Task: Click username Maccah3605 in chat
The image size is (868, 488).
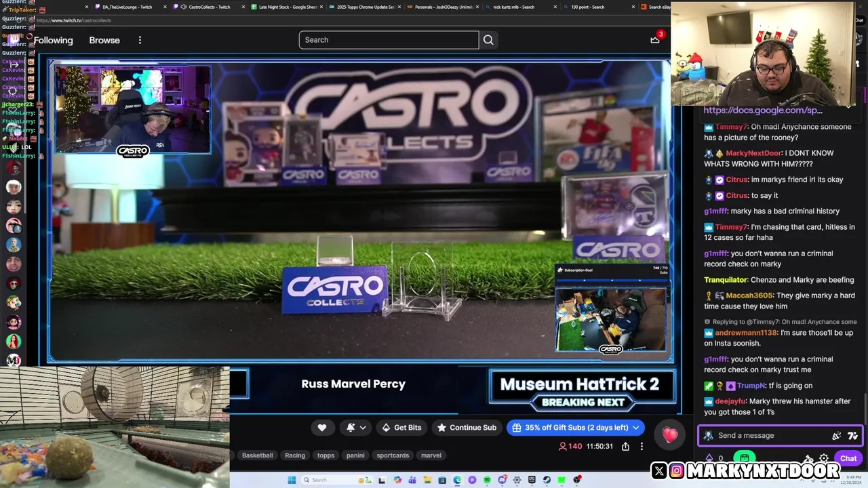Action: pos(749,296)
